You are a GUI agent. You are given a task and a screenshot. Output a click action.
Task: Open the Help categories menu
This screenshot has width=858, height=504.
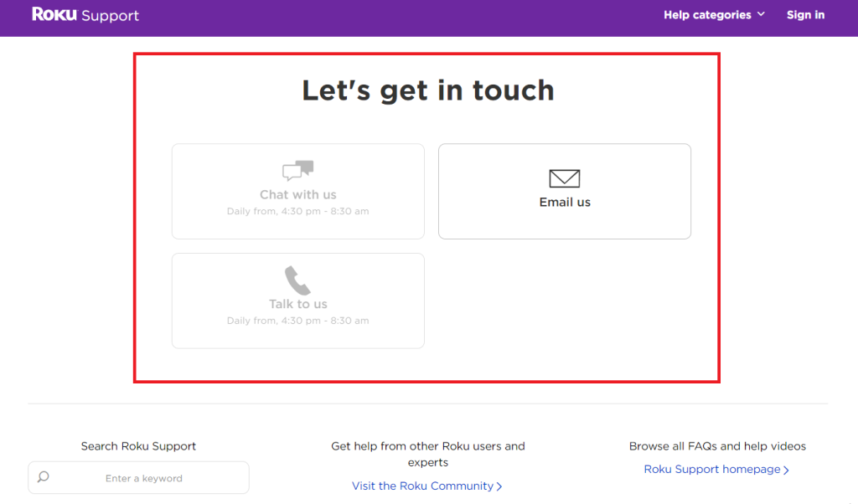(x=707, y=15)
